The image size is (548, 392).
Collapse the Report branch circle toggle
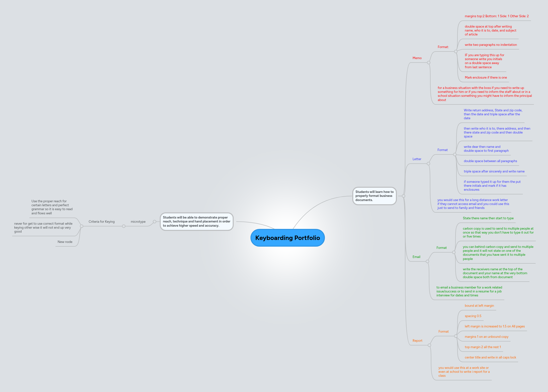429,345
